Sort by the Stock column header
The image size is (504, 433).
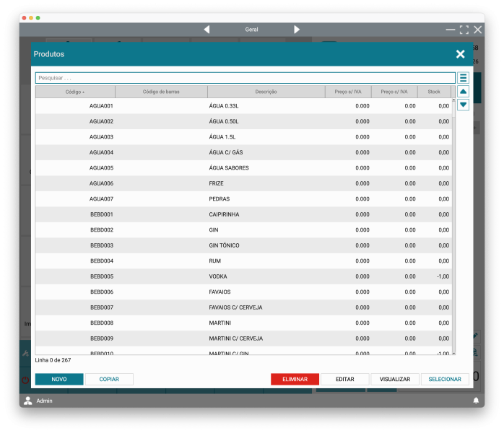[x=434, y=92]
